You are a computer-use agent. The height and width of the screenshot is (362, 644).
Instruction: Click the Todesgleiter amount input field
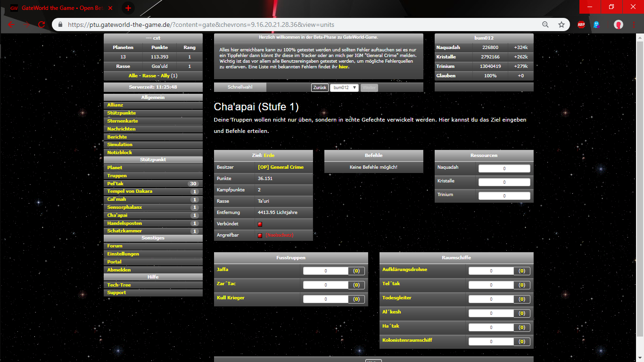(491, 299)
